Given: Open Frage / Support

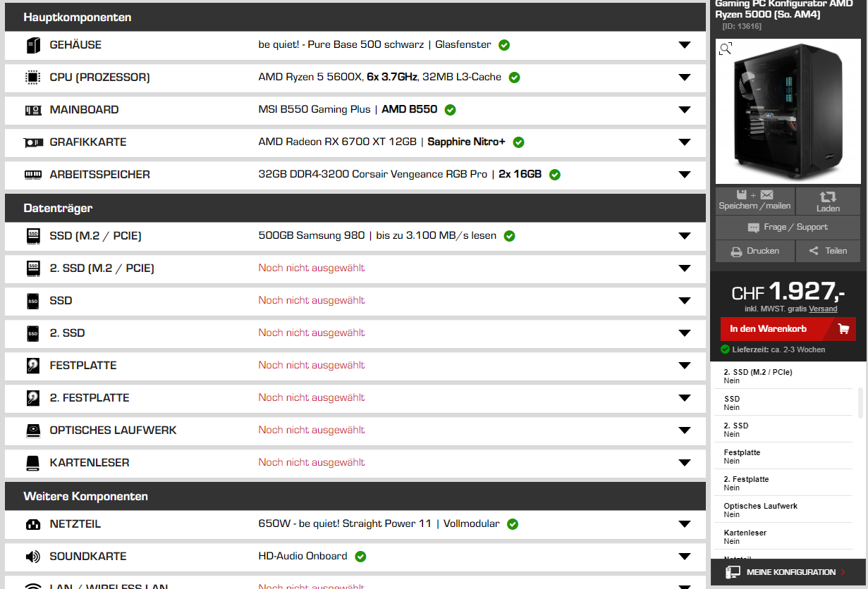Looking at the screenshot, I should click(788, 228).
